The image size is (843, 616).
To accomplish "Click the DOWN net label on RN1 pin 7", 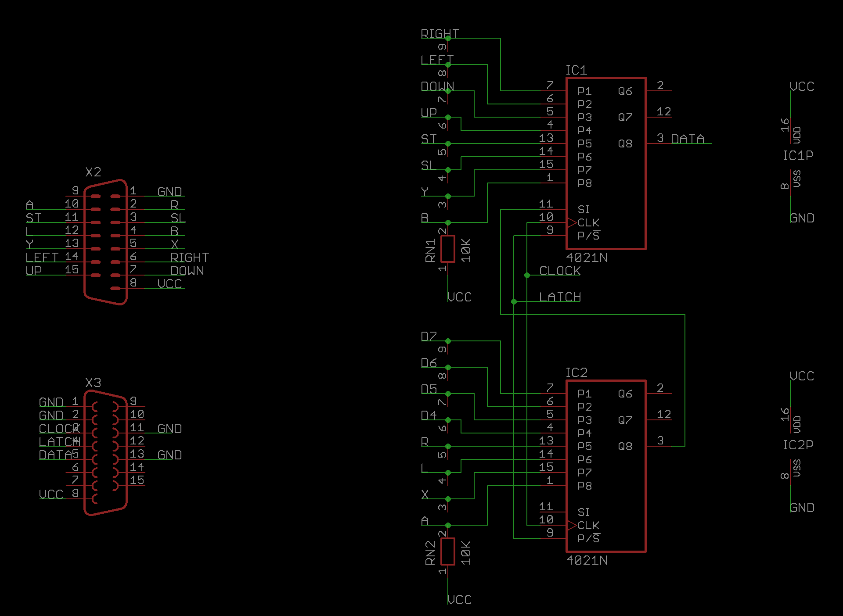I will coord(437,86).
